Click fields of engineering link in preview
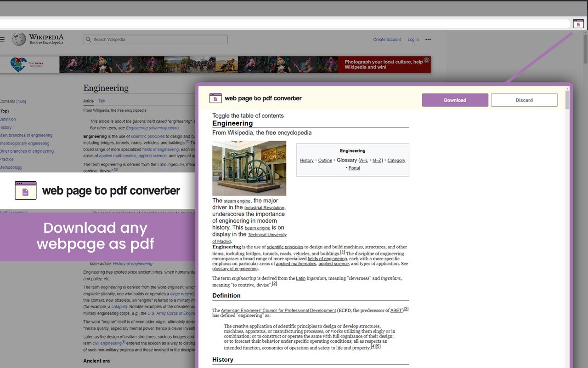Screen dimensions: 588x368 point(327,259)
